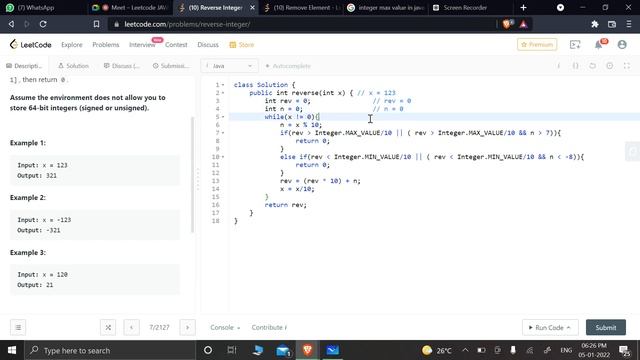Open Problems in navigation
640x360 pixels.
(106, 44)
